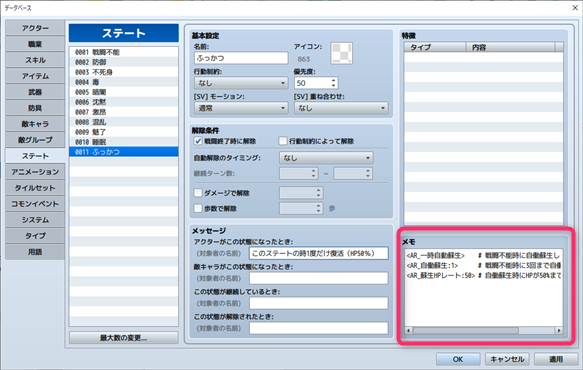Select state 0008 混乱
The height and width of the screenshot is (370, 583).
click(x=123, y=122)
